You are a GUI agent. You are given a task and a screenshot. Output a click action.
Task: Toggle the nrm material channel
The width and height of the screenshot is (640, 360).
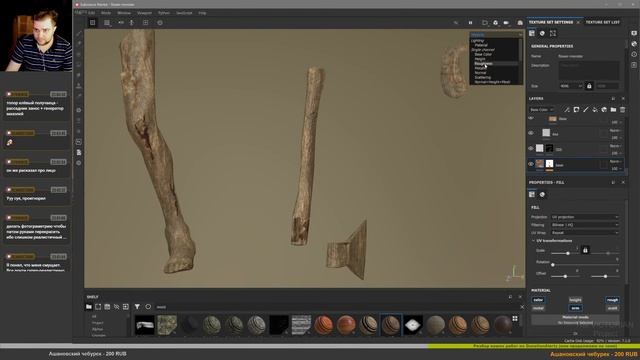click(x=575, y=308)
